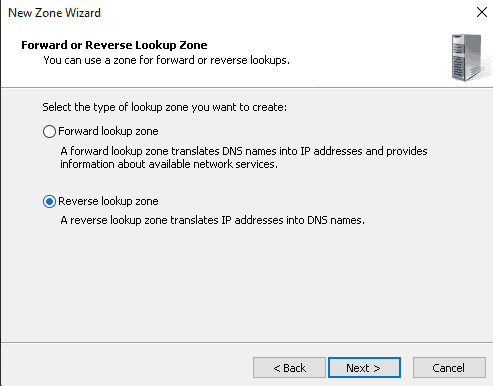Click "information about available network services" text line
Image resolution: width=493 pixels, height=386 pixels.
tap(169, 164)
